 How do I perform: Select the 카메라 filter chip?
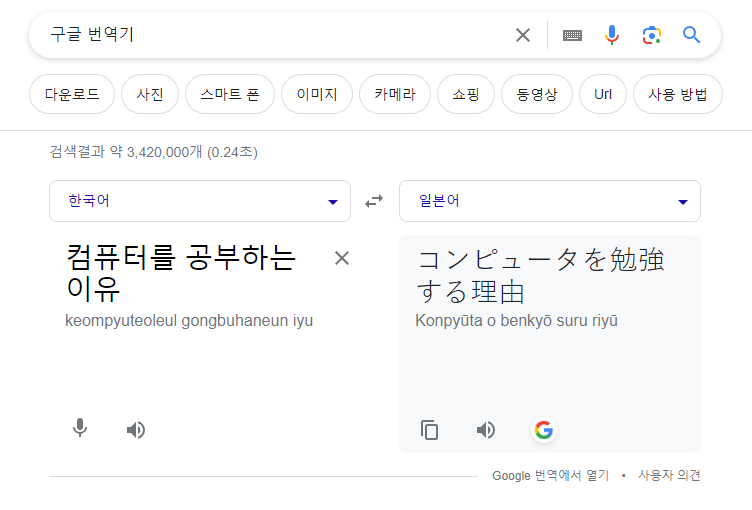point(395,94)
